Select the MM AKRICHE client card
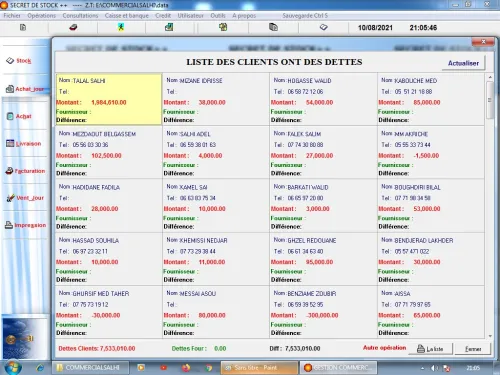Image resolution: width=500 pixels, height=375 pixels. coord(431,153)
